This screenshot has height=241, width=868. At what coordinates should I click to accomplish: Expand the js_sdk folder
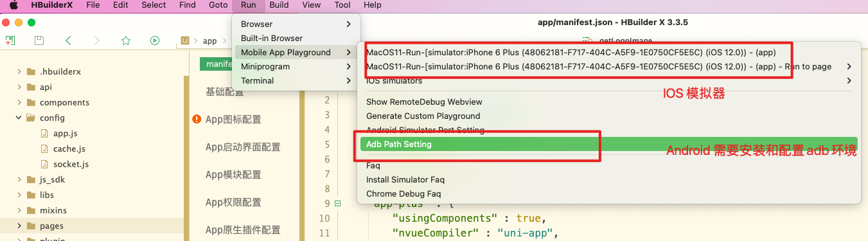pyautogui.click(x=19, y=179)
